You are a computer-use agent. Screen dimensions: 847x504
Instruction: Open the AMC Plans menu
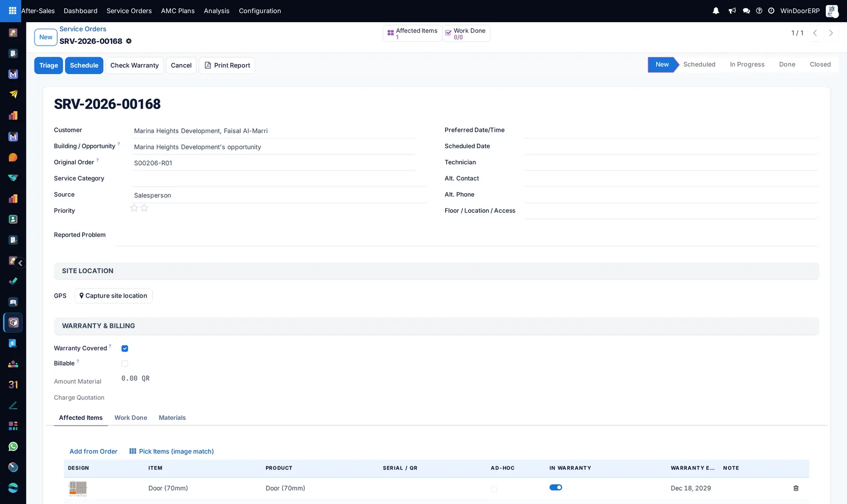coord(178,11)
